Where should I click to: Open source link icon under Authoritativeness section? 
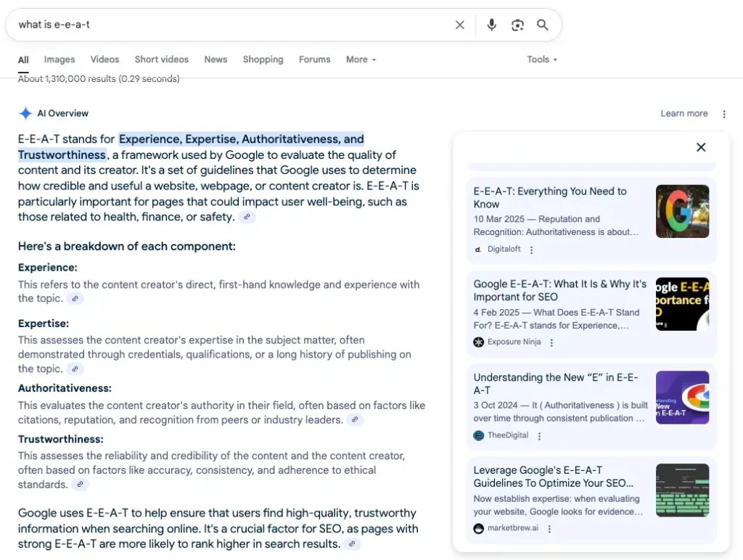[354, 420]
